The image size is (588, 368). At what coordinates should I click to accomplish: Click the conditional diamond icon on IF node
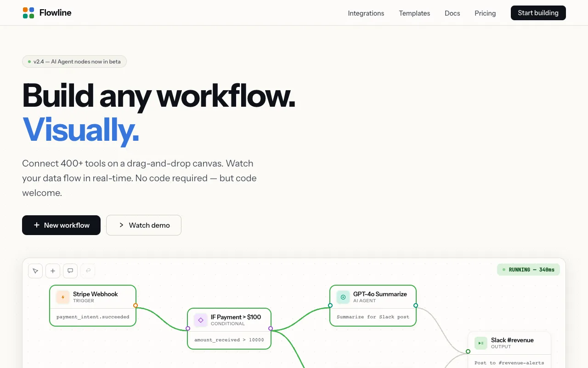200,320
